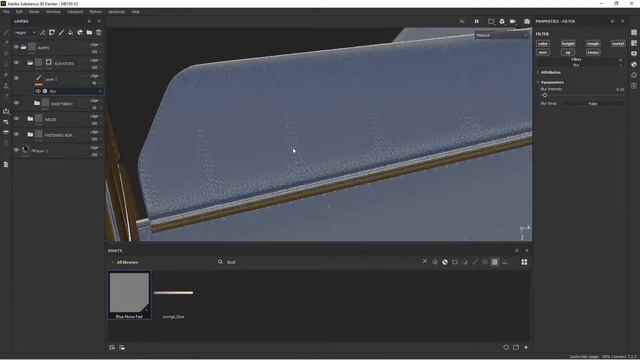Open the Edit menu
This screenshot has width=640, height=360.
[19, 12]
